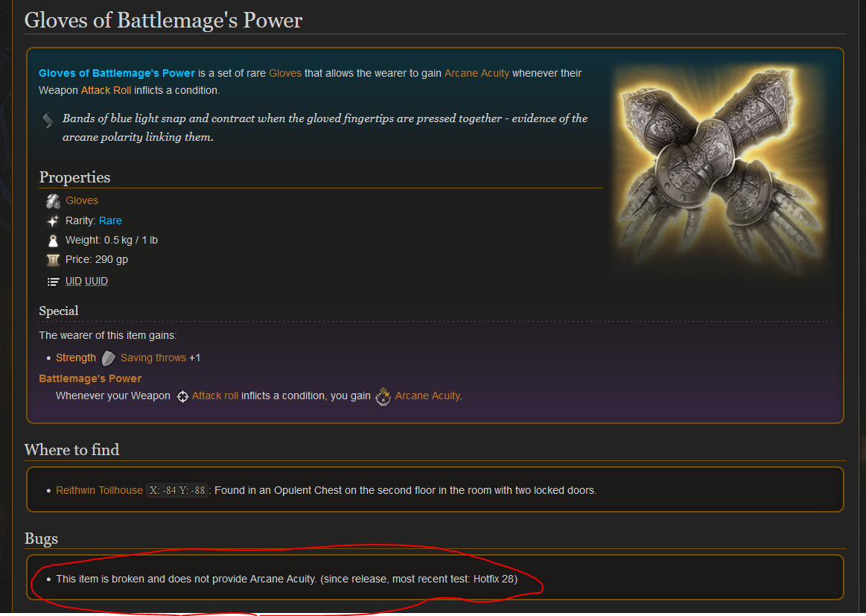Click the list icon beside UID UUID

click(53, 282)
